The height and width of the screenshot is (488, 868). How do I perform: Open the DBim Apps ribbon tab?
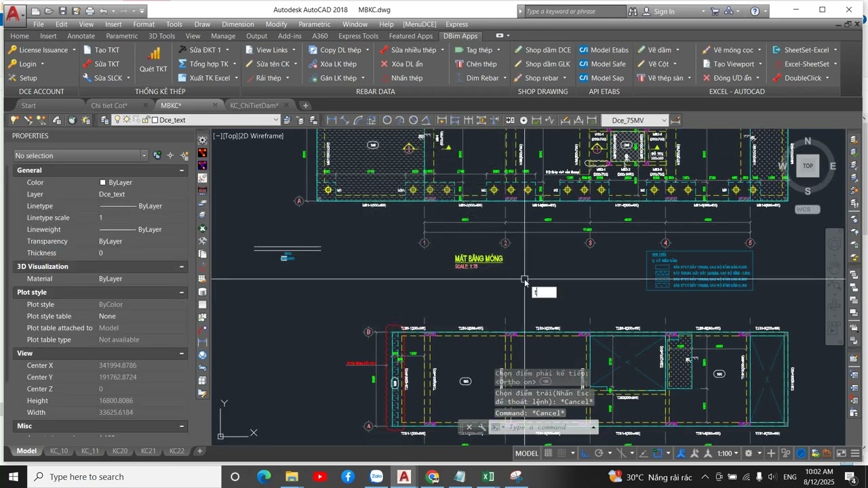[460, 36]
